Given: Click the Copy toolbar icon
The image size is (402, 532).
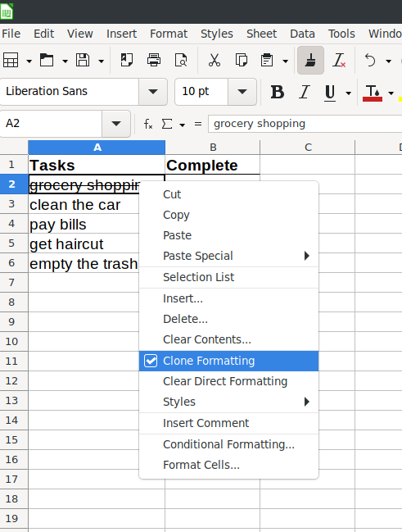Looking at the screenshot, I should click(x=242, y=61).
